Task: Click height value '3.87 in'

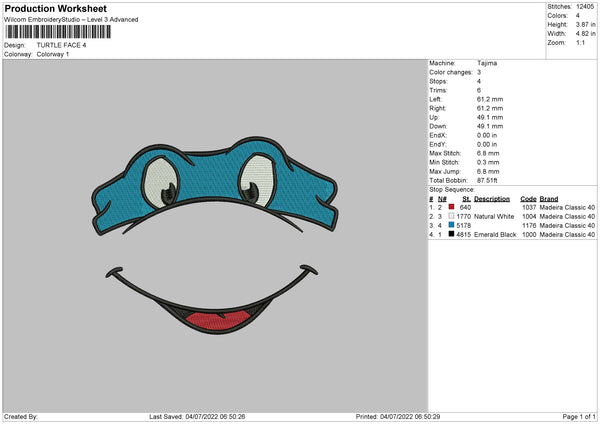Action: (586, 24)
